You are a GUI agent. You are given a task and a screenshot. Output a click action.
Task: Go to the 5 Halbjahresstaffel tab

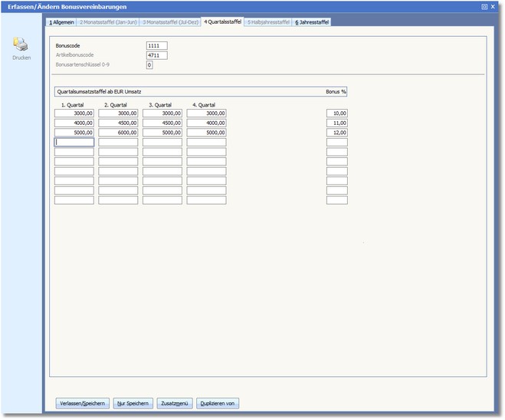(268, 22)
